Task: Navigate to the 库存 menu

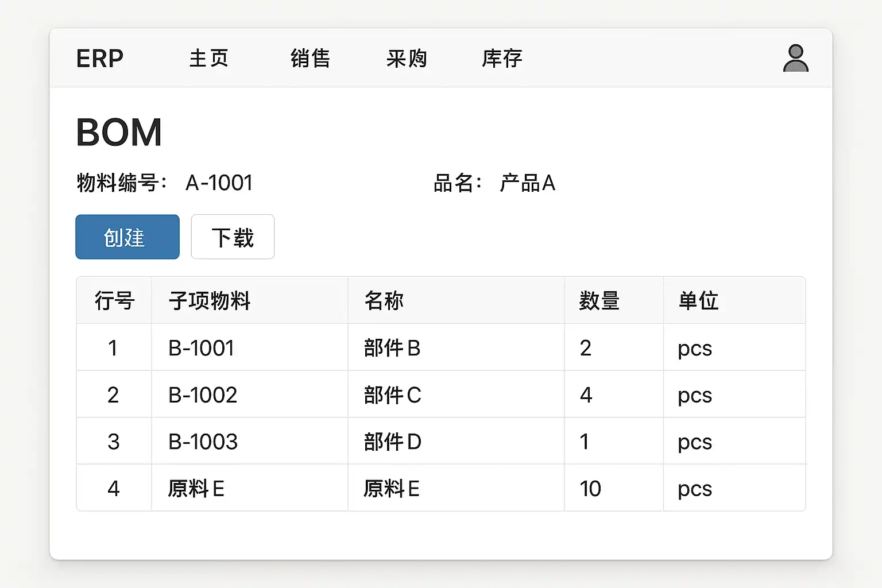Action: (502, 59)
